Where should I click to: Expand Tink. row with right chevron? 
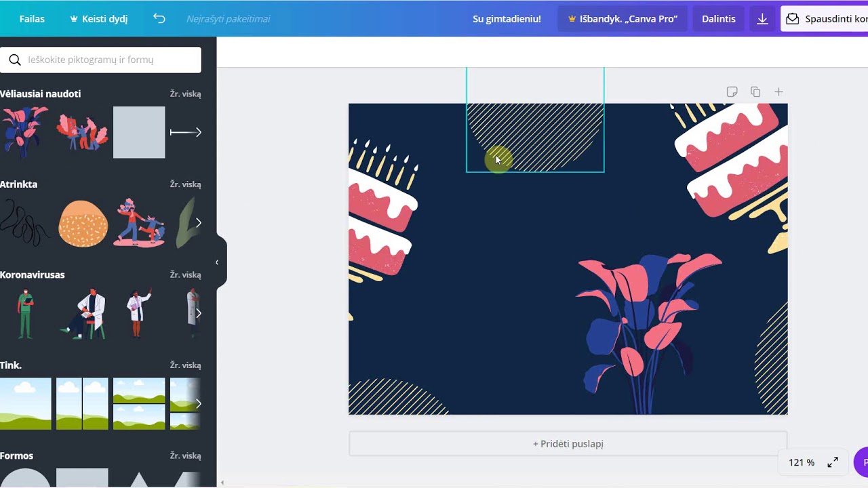click(198, 403)
